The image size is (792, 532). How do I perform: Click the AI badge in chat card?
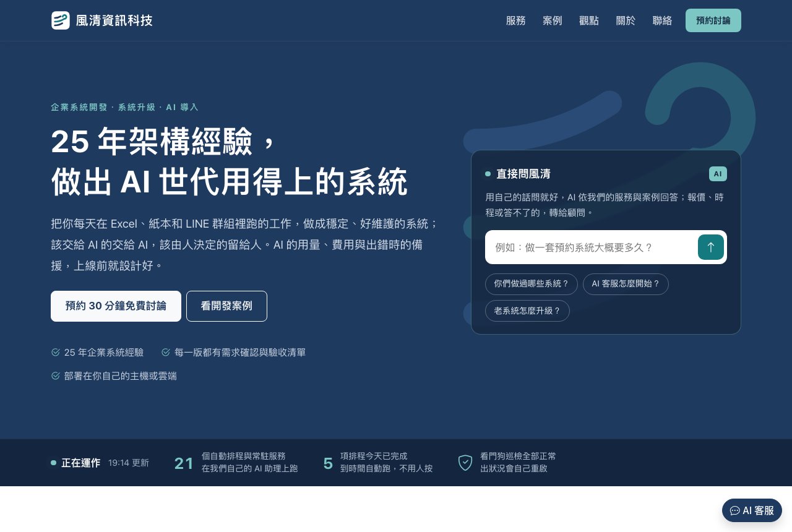(718, 174)
